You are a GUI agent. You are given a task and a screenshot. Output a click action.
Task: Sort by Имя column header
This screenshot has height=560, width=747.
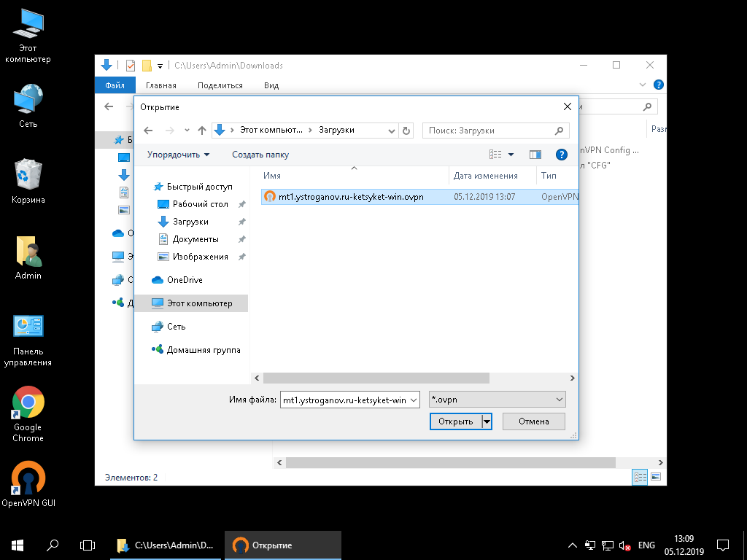pos(354,176)
